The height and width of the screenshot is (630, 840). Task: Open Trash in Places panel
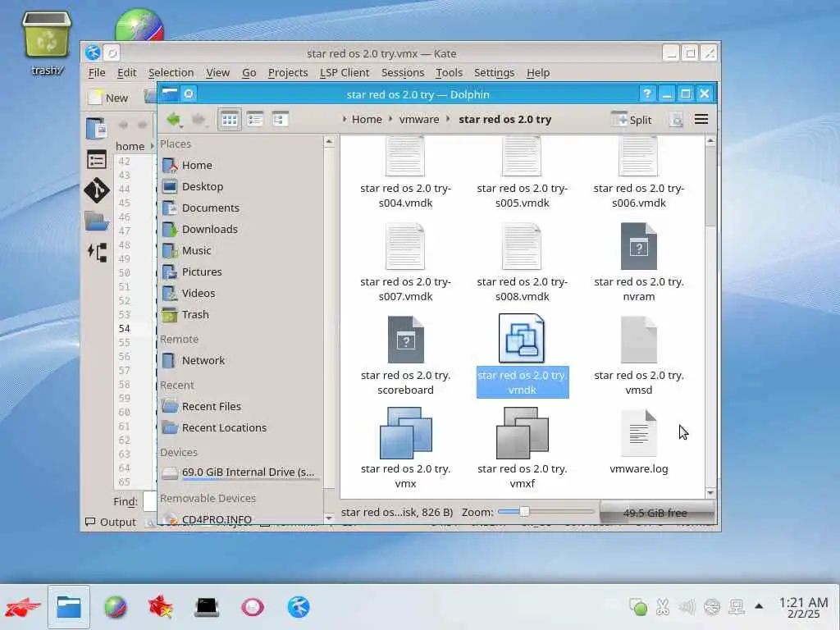click(241, 315)
